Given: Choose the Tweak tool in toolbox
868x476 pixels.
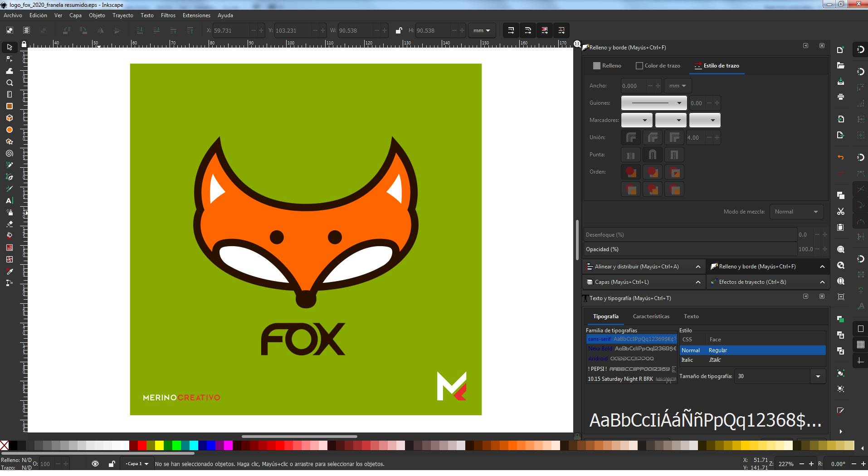Looking at the screenshot, I should point(9,71).
